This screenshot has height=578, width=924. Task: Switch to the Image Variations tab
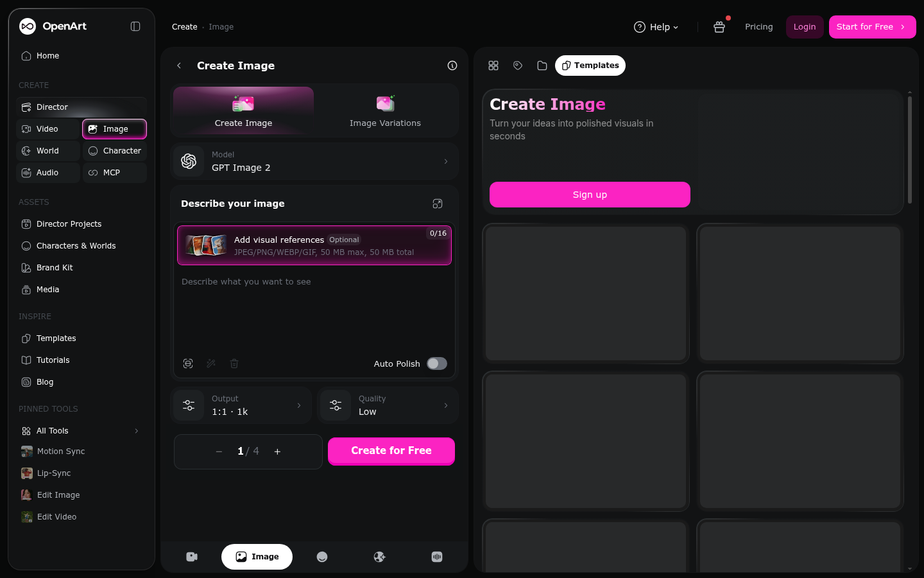385,110
